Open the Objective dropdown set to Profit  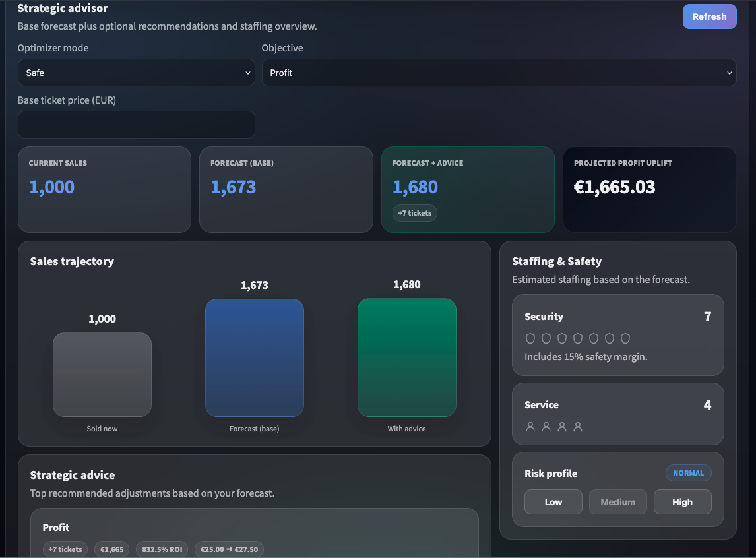click(x=499, y=73)
